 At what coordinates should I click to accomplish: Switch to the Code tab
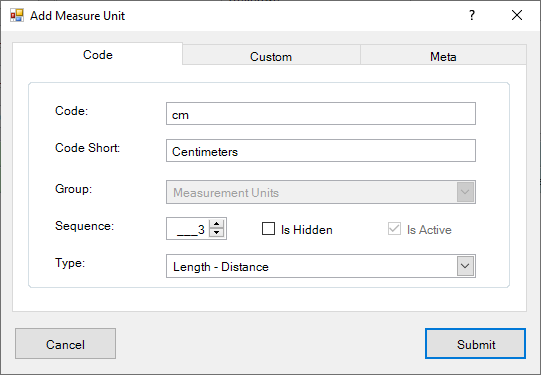pos(98,55)
